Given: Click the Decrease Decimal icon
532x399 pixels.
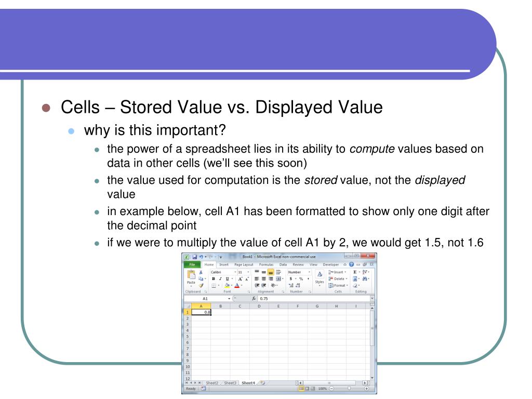Looking at the screenshot, I should click(x=298, y=285).
